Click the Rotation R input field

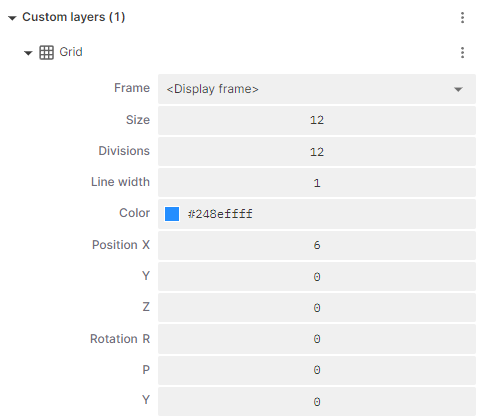pos(317,339)
